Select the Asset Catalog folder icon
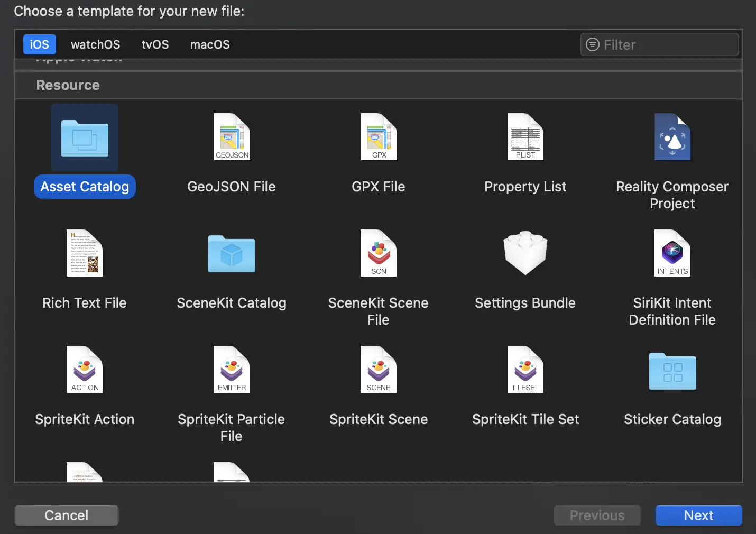 pos(85,138)
